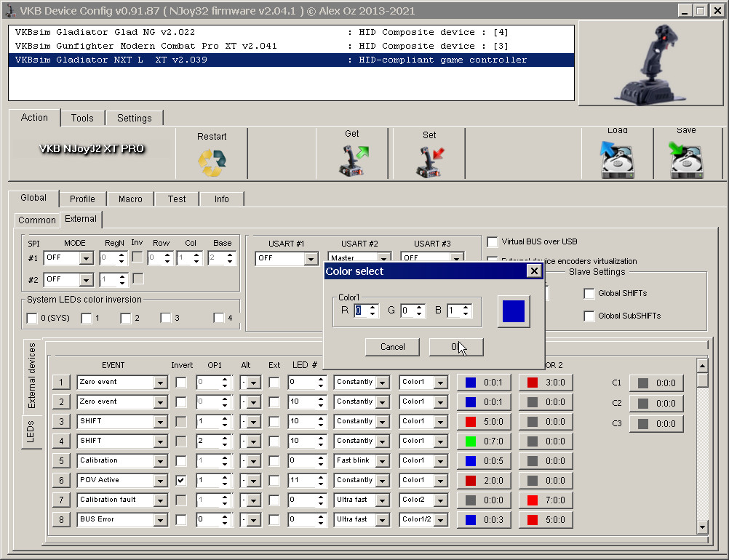The height and width of the screenshot is (560, 729).
Task: Open event dropdown for BUS Error row
Action: click(160, 519)
